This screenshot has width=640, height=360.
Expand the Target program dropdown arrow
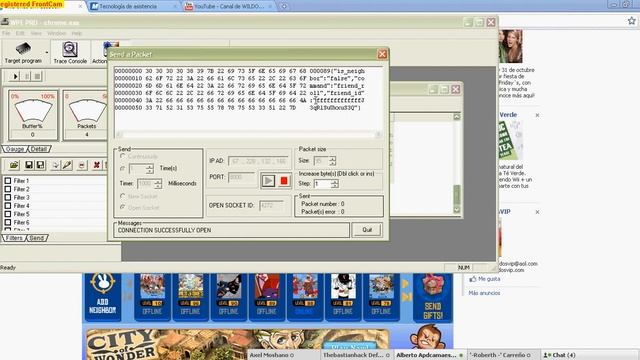pyautogui.click(x=47, y=53)
